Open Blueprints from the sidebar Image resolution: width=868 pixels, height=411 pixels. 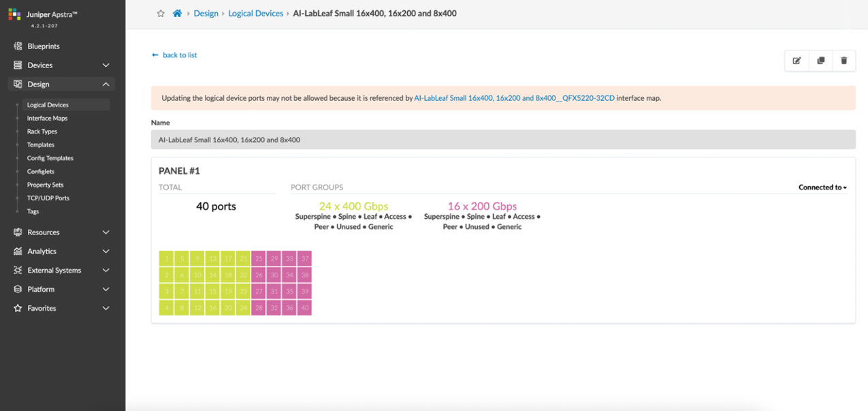[44, 46]
